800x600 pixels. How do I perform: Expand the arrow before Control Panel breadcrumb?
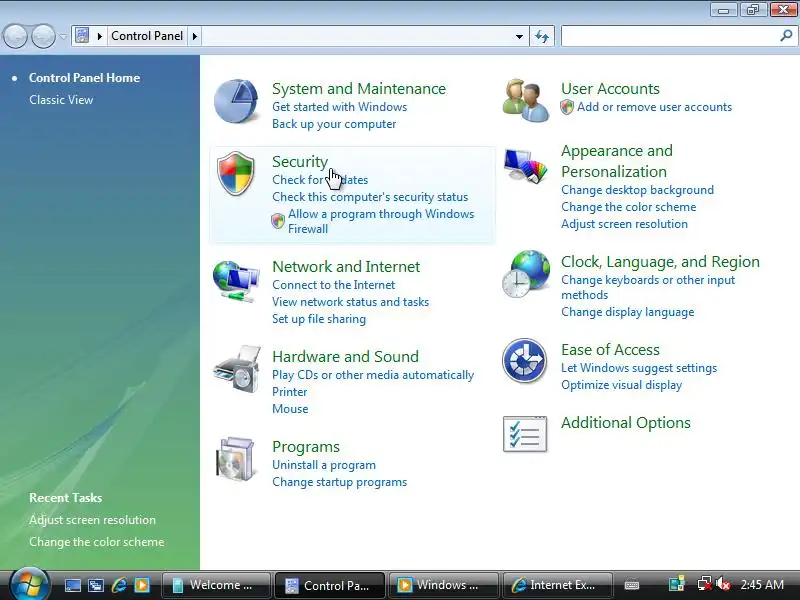(x=99, y=36)
